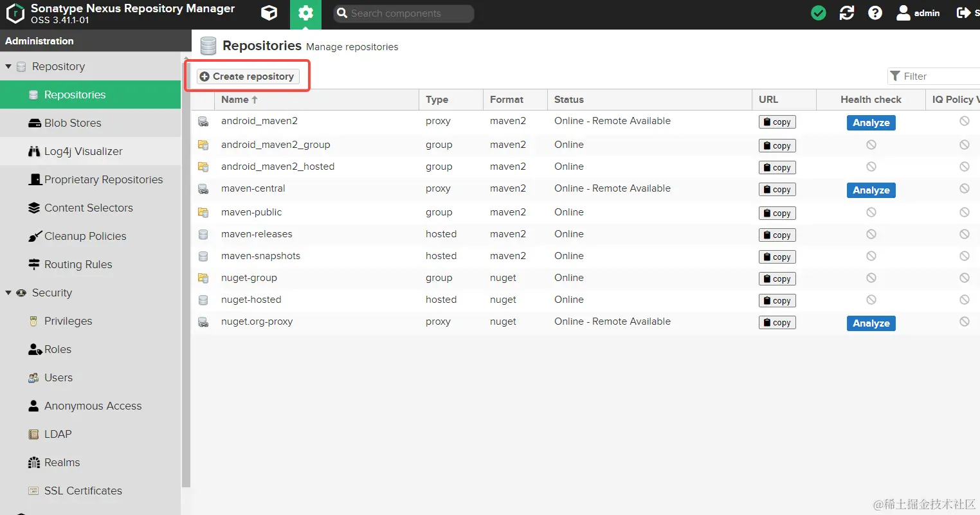Open Content Selectors in sidebar
The height and width of the screenshot is (515, 980).
pyautogui.click(x=90, y=208)
